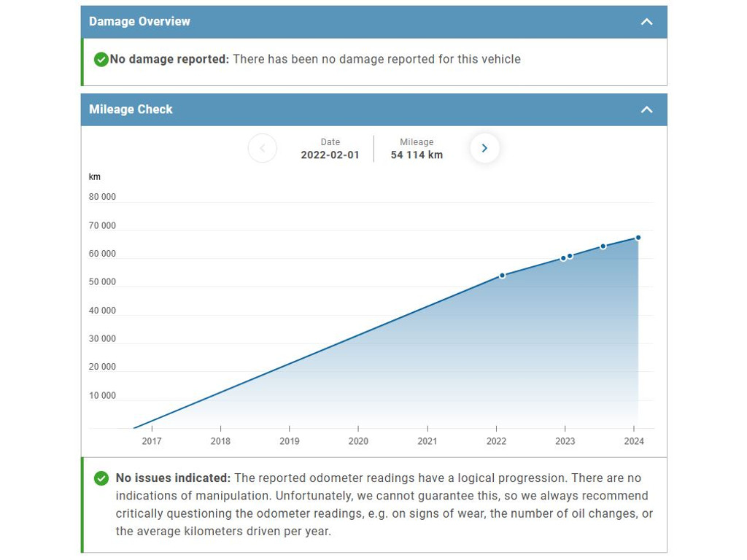747x560 pixels.
Task: Click the Mileage Check header title
Action: (131, 109)
